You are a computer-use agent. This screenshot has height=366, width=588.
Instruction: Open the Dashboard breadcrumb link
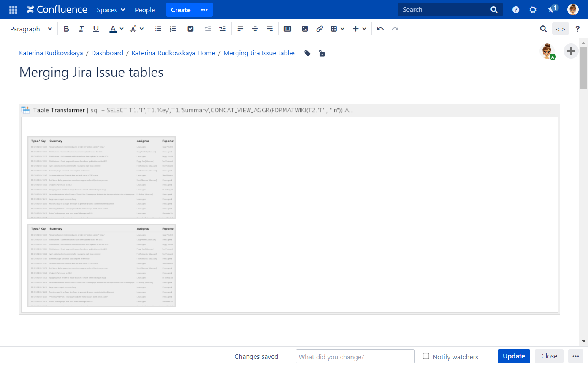107,53
